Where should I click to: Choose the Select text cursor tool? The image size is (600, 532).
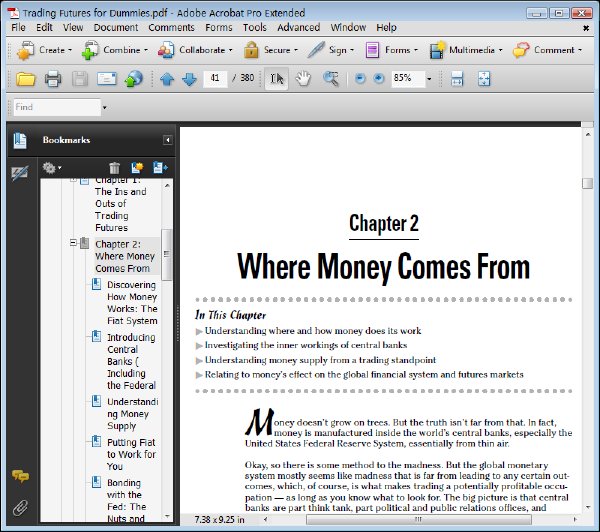tap(277, 79)
